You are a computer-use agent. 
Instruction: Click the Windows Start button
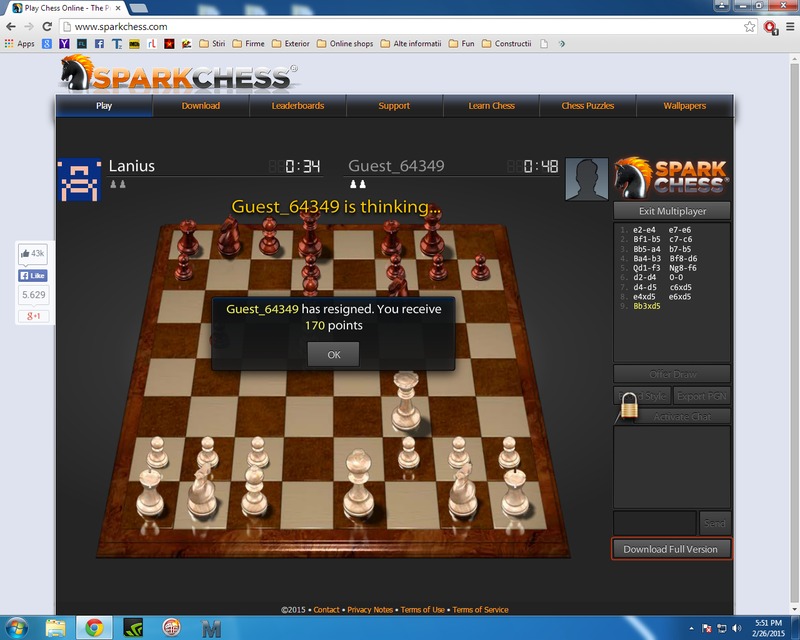click(x=16, y=628)
